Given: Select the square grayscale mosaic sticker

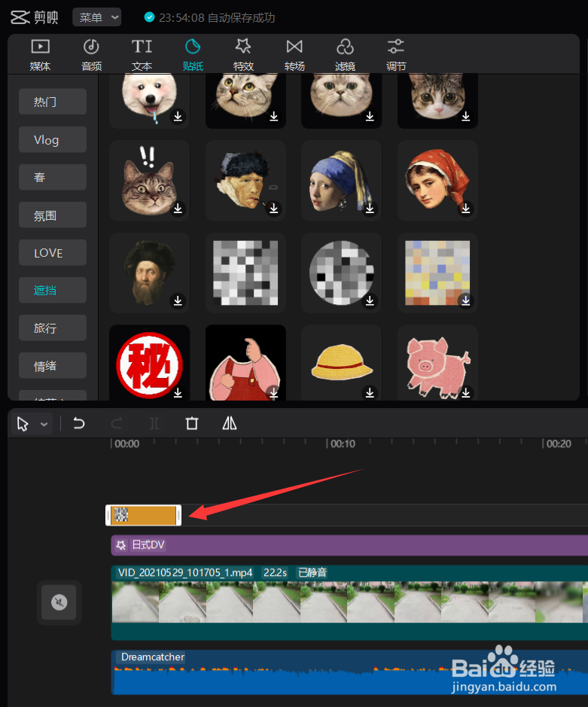Looking at the screenshot, I should tap(245, 273).
